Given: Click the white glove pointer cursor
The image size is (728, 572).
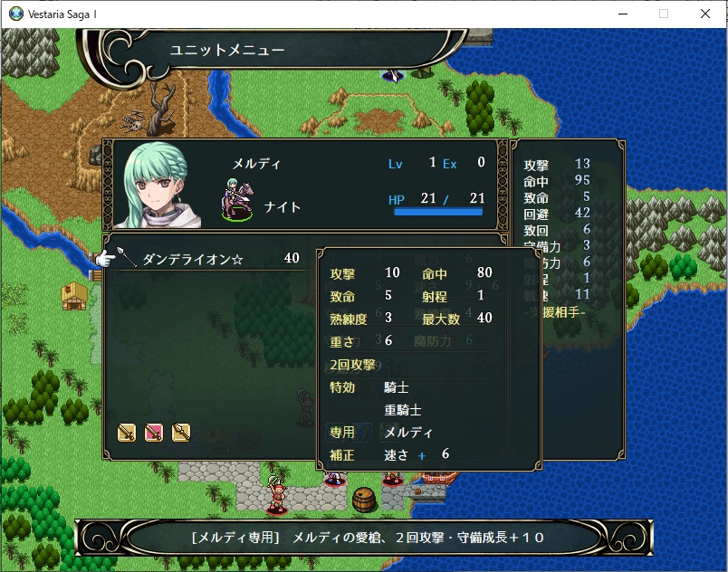Looking at the screenshot, I should point(105,258).
